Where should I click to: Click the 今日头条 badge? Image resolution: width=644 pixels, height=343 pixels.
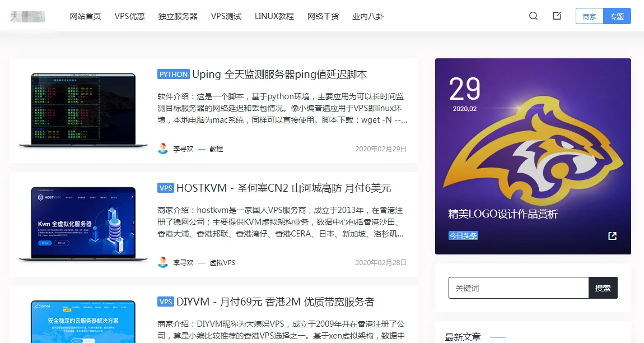pyautogui.click(x=463, y=235)
